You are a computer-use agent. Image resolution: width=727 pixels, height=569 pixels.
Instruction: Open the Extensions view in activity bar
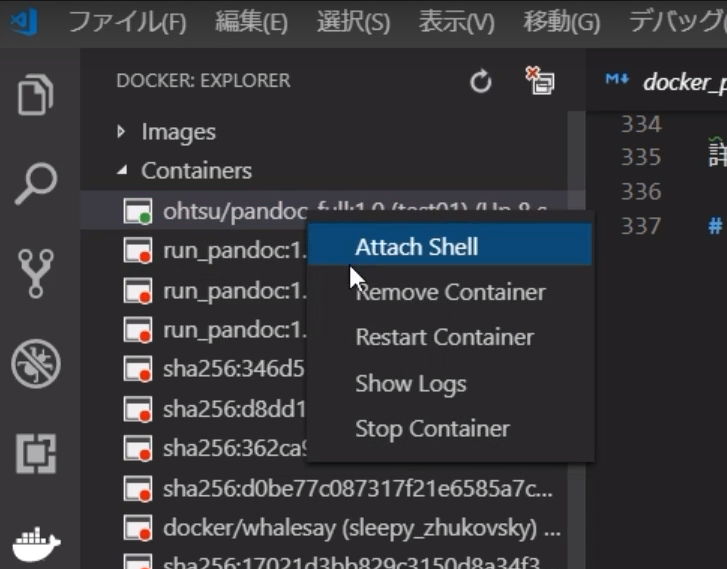(36, 454)
